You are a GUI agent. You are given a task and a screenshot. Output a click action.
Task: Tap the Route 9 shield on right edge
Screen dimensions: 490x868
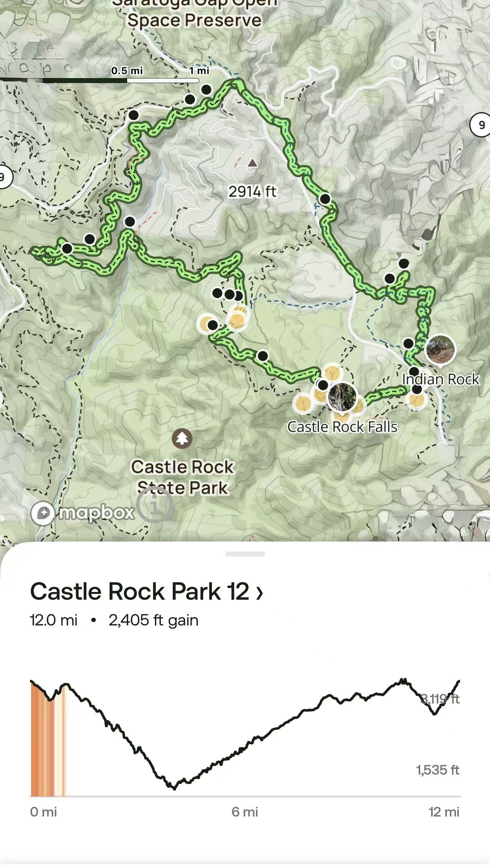click(481, 125)
